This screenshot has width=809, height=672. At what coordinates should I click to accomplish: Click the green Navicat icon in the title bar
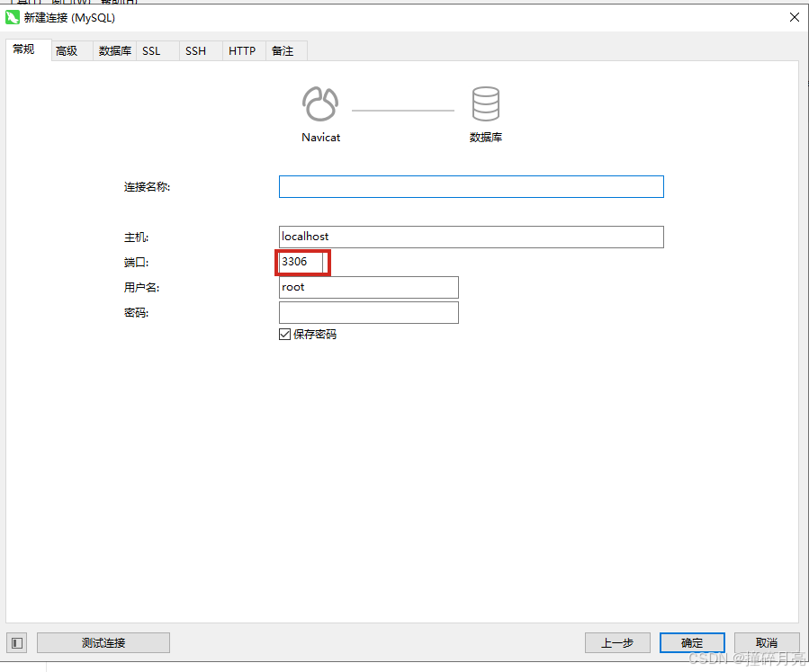pos(13,17)
